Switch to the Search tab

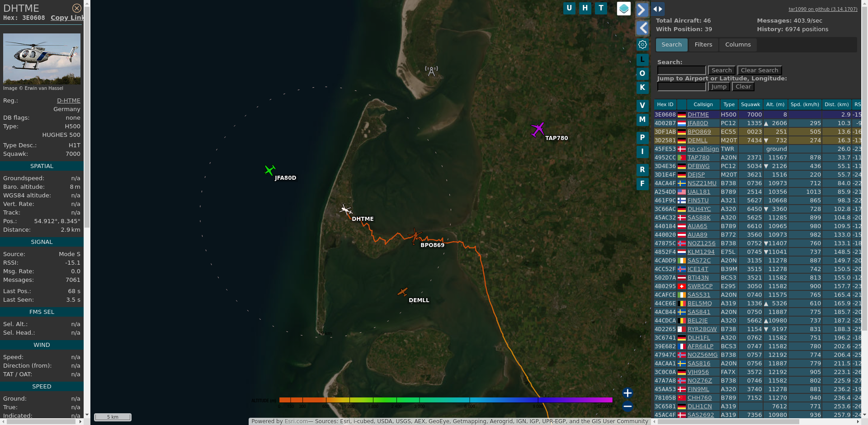click(671, 45)
